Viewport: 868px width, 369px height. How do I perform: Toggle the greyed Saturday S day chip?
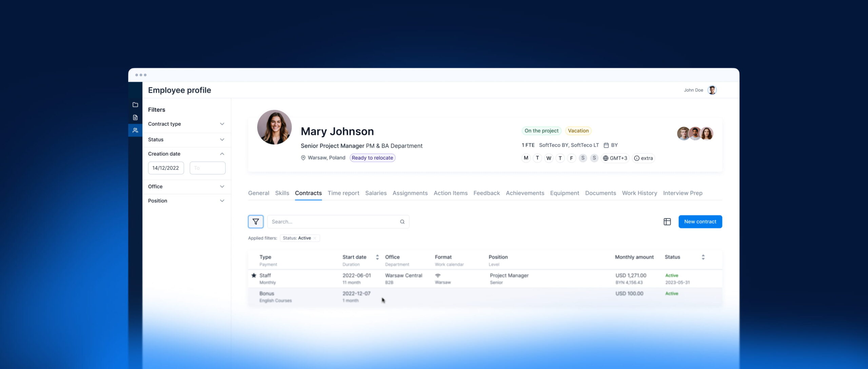point(583,158)
